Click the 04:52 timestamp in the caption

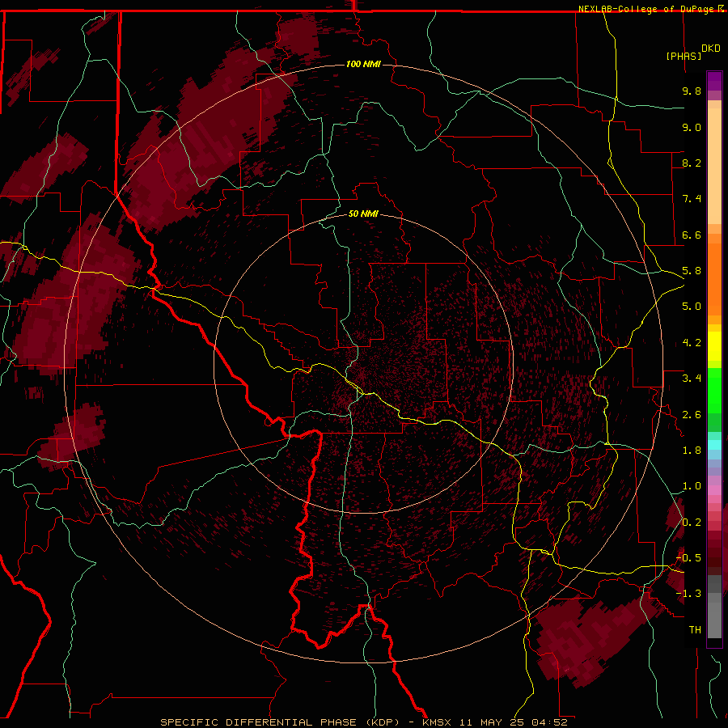tap(549, 722)
